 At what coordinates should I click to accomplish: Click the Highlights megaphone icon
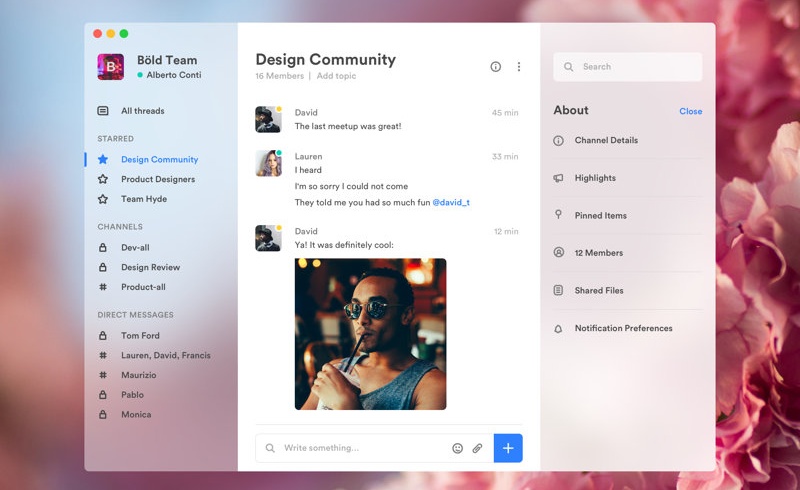(559, 178)
